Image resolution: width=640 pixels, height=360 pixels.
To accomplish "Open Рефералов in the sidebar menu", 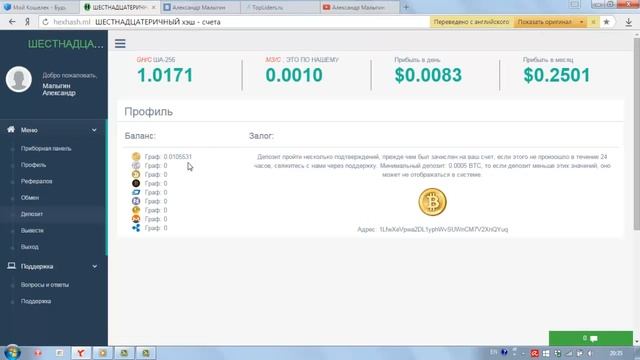I will tap(37, 181).
